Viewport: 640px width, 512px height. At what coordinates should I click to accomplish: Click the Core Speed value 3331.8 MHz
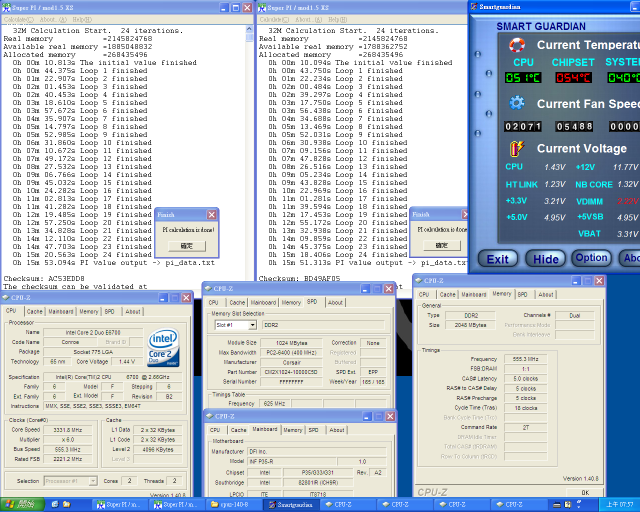click(68, 430)
